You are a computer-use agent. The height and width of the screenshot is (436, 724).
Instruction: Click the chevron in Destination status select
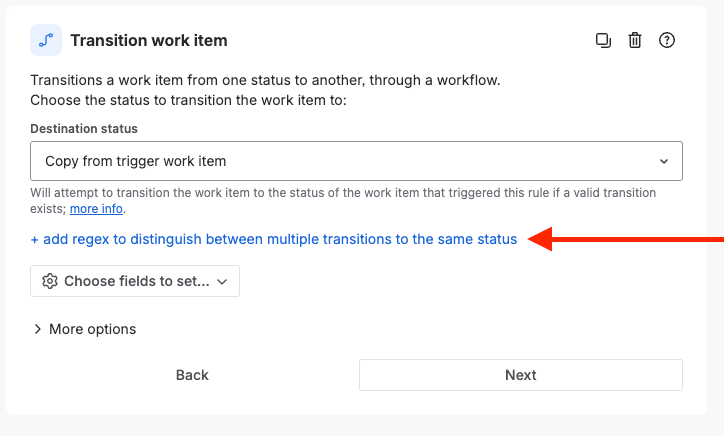[664, 161]
